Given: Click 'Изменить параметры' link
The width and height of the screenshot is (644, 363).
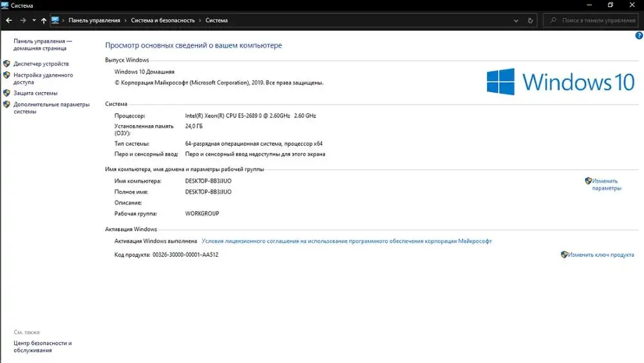Looking at the screenshot, I should 607,184.
